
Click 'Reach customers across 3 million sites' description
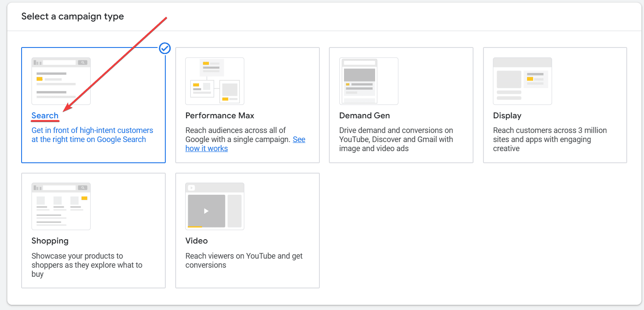[550, 139]
